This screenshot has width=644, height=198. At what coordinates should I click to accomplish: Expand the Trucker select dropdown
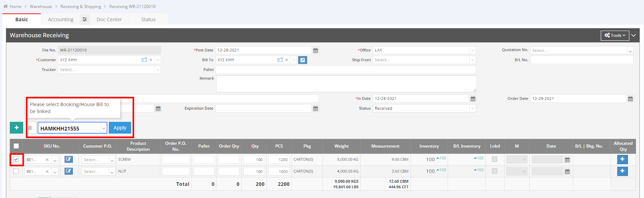pyautogui.click(x=158, y=70)
